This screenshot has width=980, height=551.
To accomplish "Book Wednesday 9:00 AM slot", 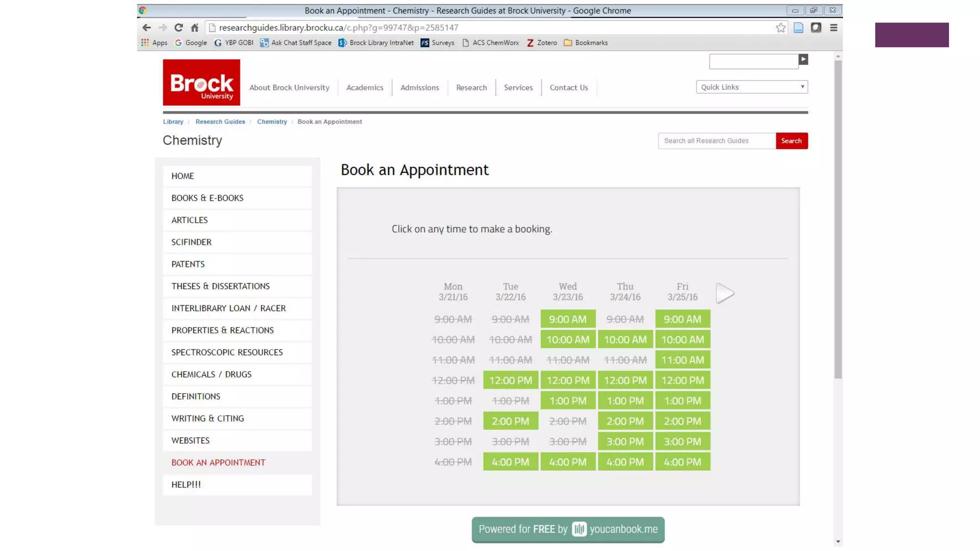I will [568, 319].
